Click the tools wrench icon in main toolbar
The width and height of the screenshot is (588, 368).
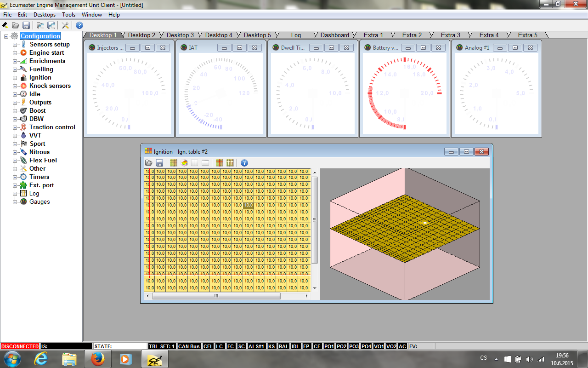click(65, 25)
